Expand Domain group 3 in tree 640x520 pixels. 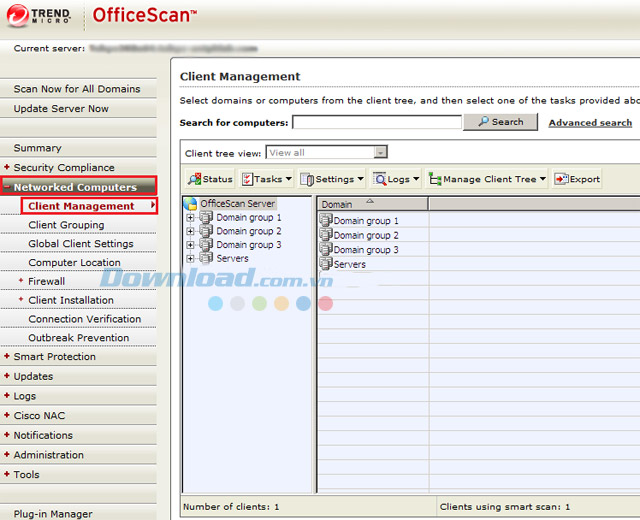pyautogui.click(x=190, y=244)
